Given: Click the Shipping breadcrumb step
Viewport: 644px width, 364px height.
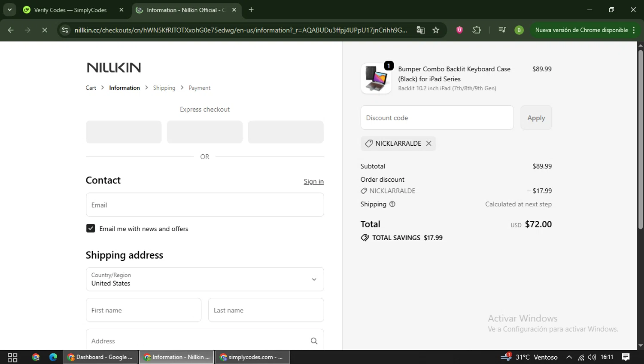Looking at the screenshot, I should (164, 88).
